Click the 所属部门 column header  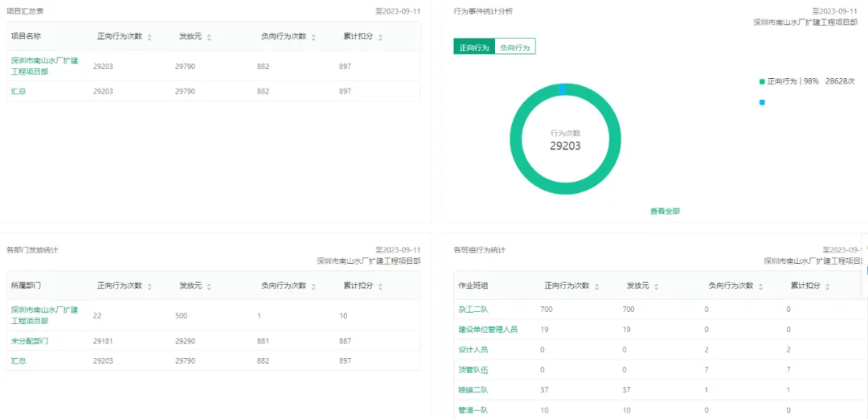tap(26, 285)
